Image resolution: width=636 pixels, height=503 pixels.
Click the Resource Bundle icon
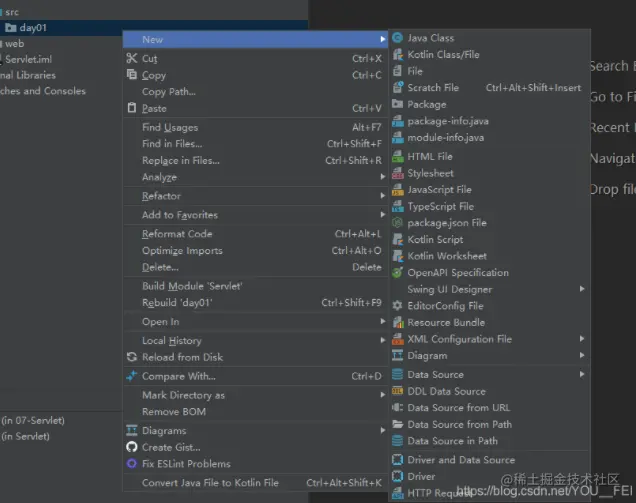[x=398, y=322]
